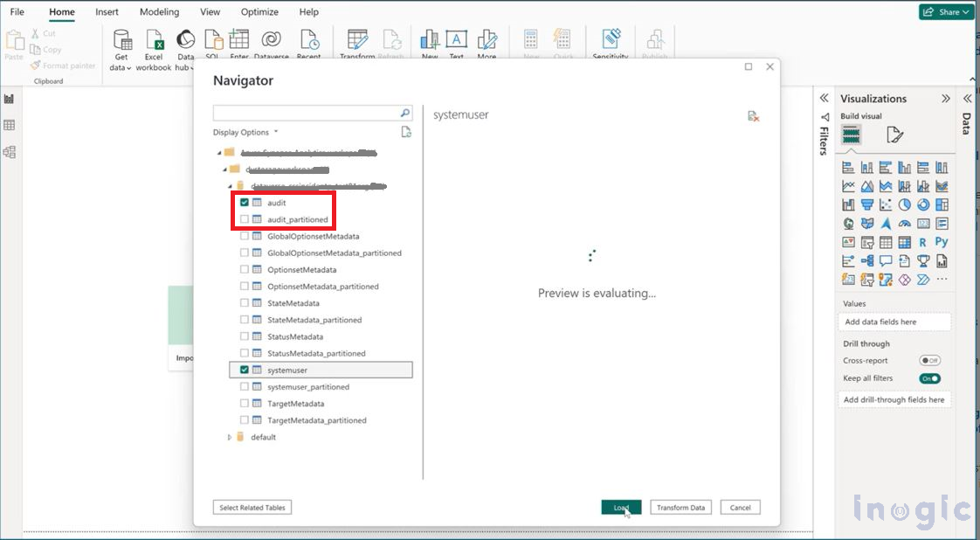
Task: Choose the R script visual
Action: pyautogui.click(x=923, y=243)
